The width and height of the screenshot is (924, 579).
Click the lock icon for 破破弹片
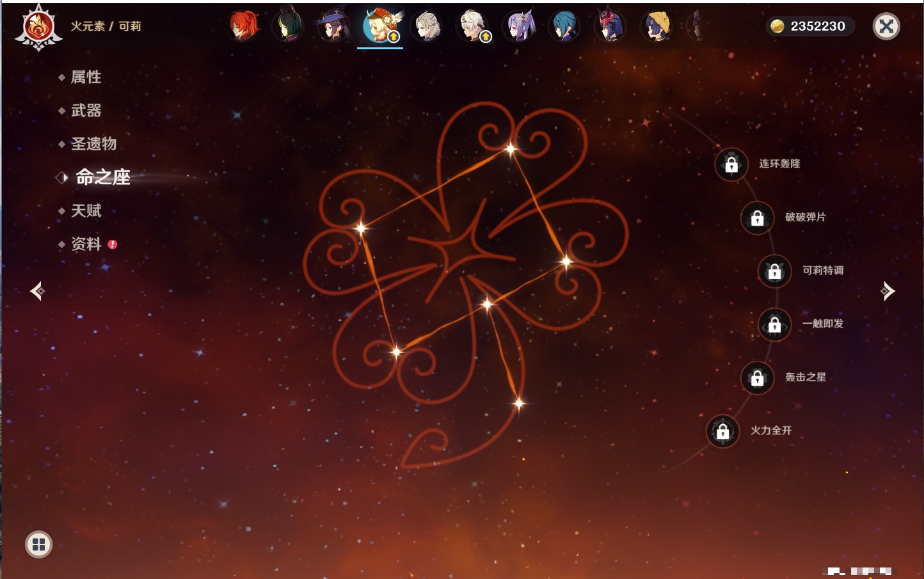pos(757,218)
